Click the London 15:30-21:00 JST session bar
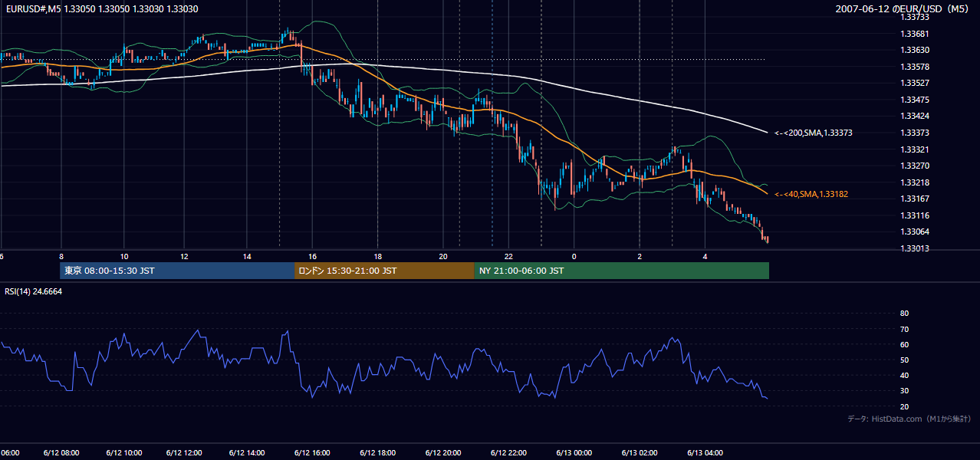The image size is (980, 460). [x=384, y=271]
